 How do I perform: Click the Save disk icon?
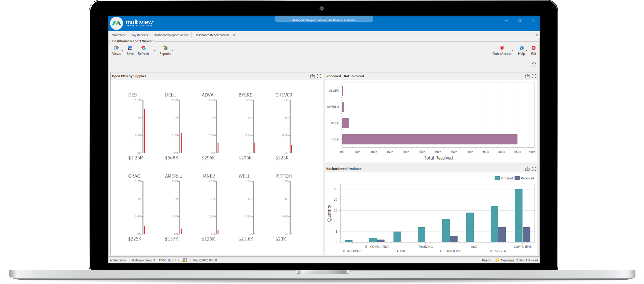130,48
